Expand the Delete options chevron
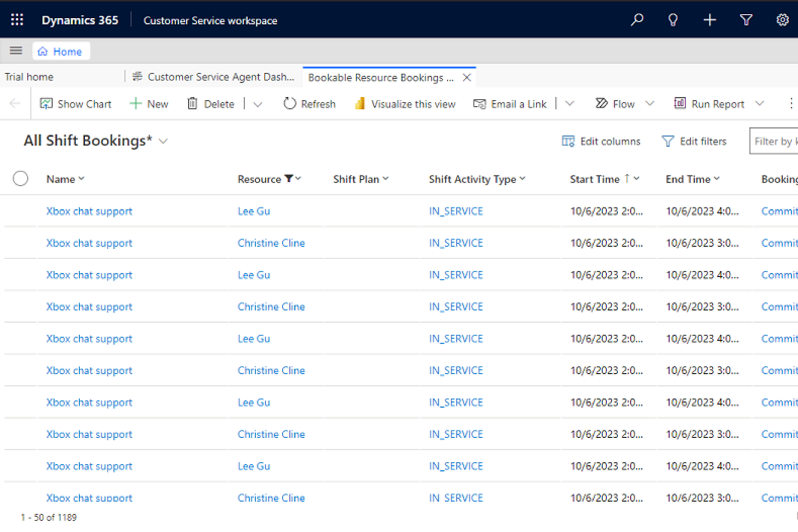This screenshot has width=798, height=532. click(258, 105)
